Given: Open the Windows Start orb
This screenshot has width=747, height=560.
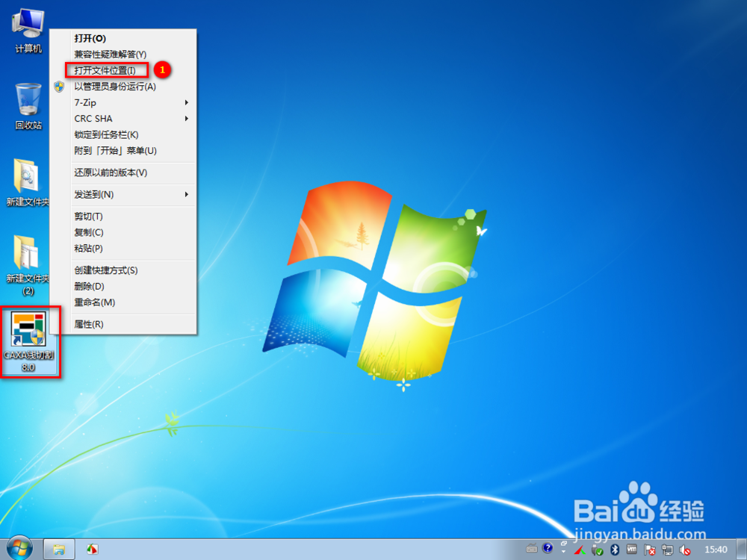Looking at the screenshot, I should (19, 549).
